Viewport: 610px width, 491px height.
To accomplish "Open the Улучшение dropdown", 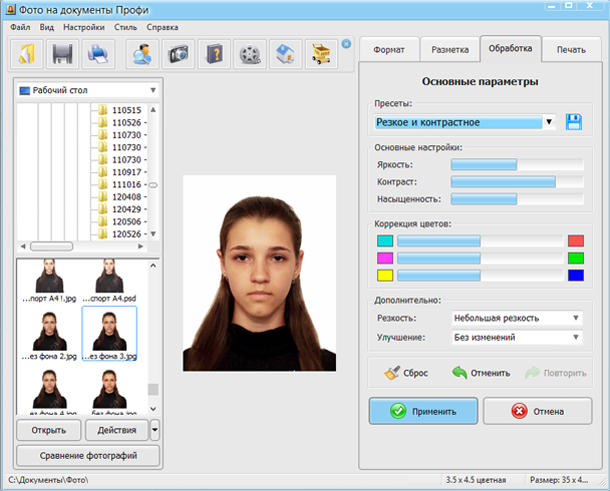I will 517,337.
